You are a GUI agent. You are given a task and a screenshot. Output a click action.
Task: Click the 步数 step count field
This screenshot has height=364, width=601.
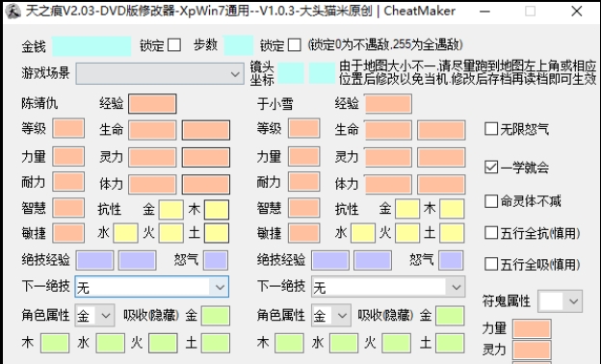(238, 45)
